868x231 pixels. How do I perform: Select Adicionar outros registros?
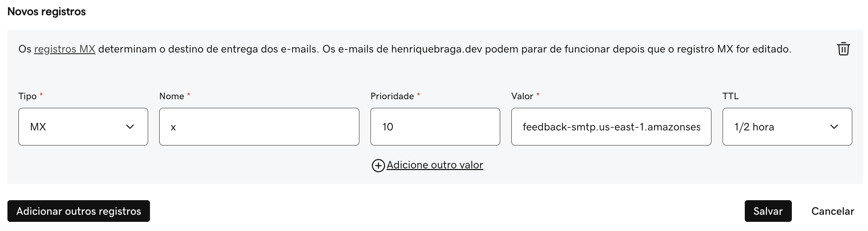click(79, 211)
